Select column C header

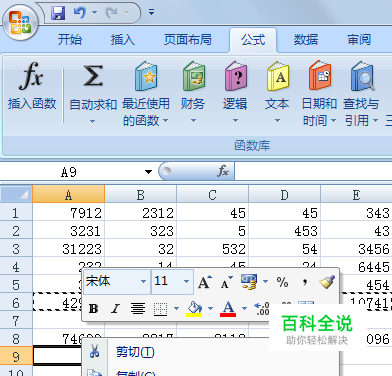coord(213,195)
